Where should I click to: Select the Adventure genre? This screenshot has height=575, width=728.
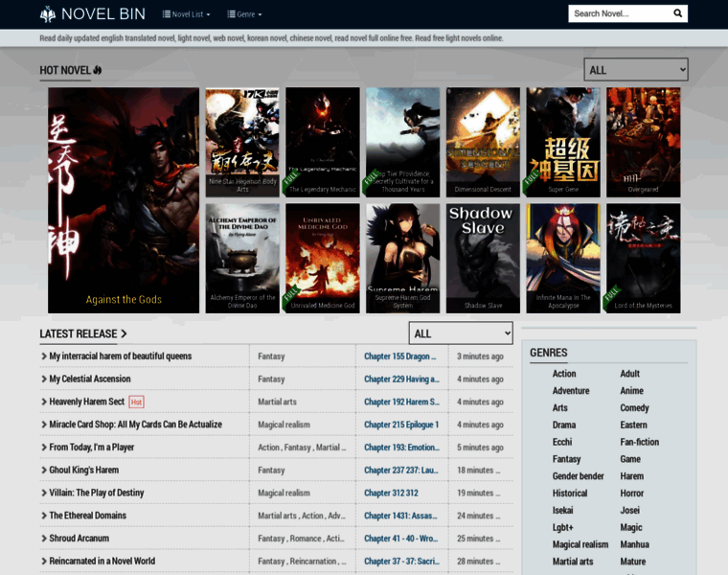[571, 391]
